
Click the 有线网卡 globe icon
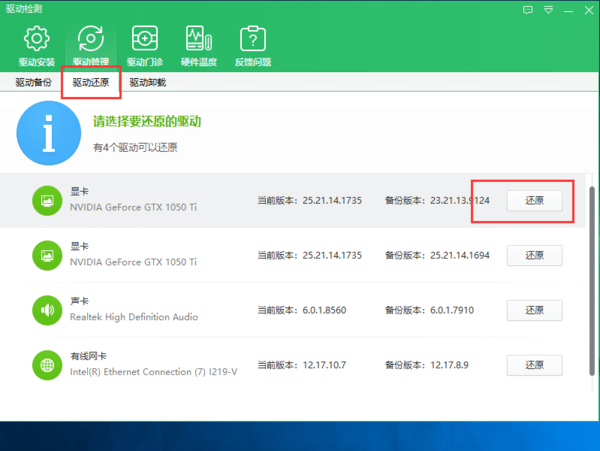pyautogui.click(x=47, y=364)
